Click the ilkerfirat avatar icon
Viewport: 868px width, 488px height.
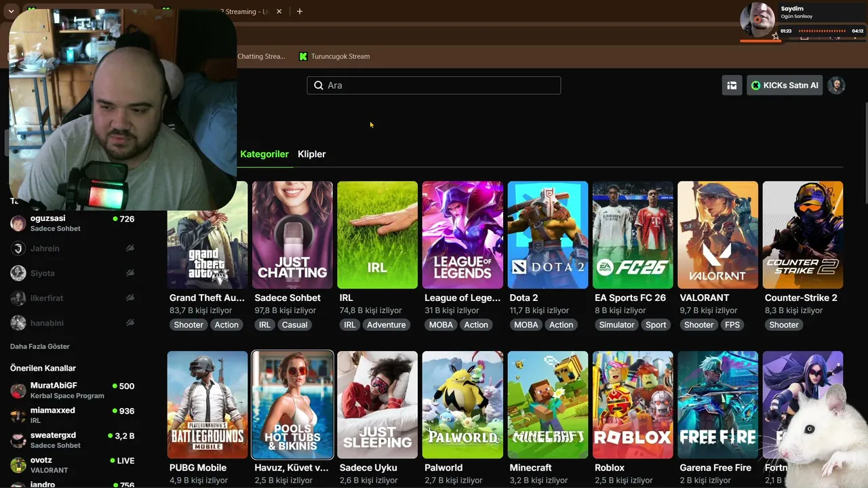tap(18, 298)
